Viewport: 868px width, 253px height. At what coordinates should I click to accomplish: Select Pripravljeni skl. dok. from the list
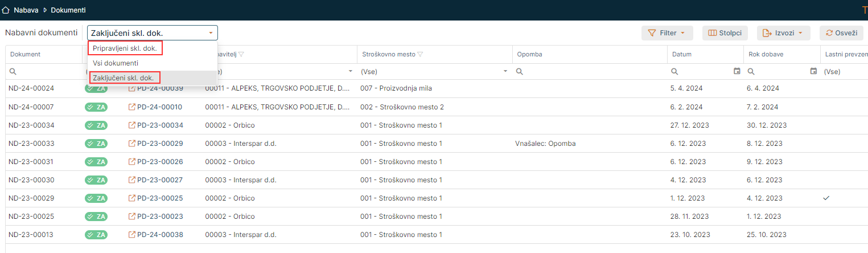pyautogui.click(x=125, y=48)
